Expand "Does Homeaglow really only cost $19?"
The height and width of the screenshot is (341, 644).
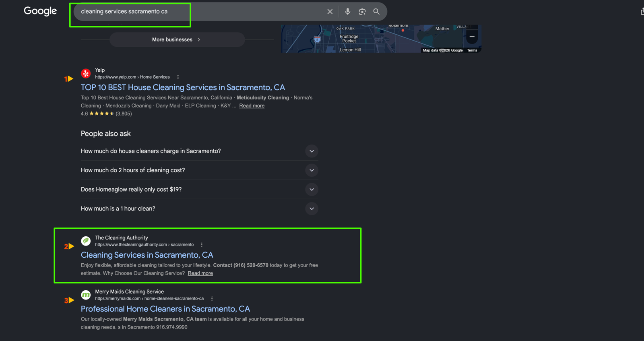[199, 189]
